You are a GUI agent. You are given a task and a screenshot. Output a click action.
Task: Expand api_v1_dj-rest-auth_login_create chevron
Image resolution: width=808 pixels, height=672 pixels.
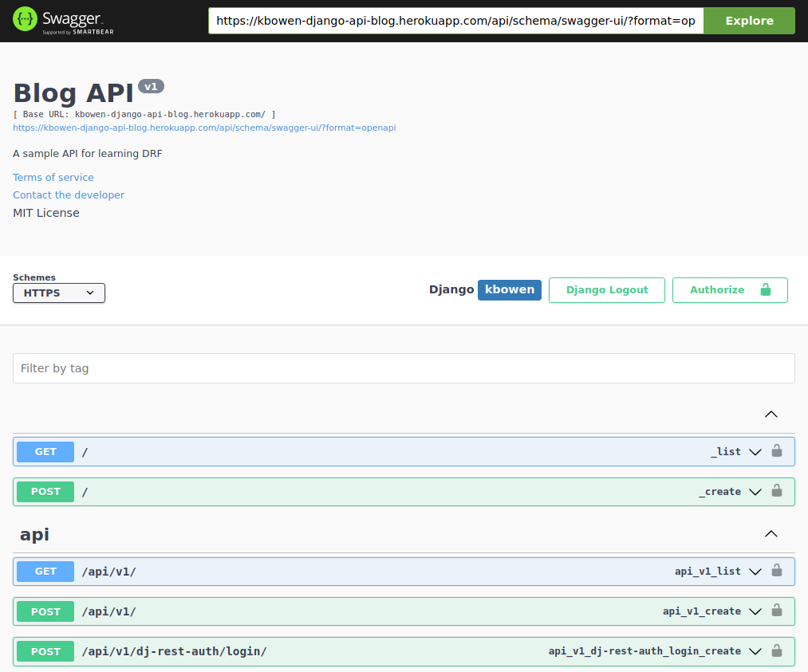coord(755,651)
